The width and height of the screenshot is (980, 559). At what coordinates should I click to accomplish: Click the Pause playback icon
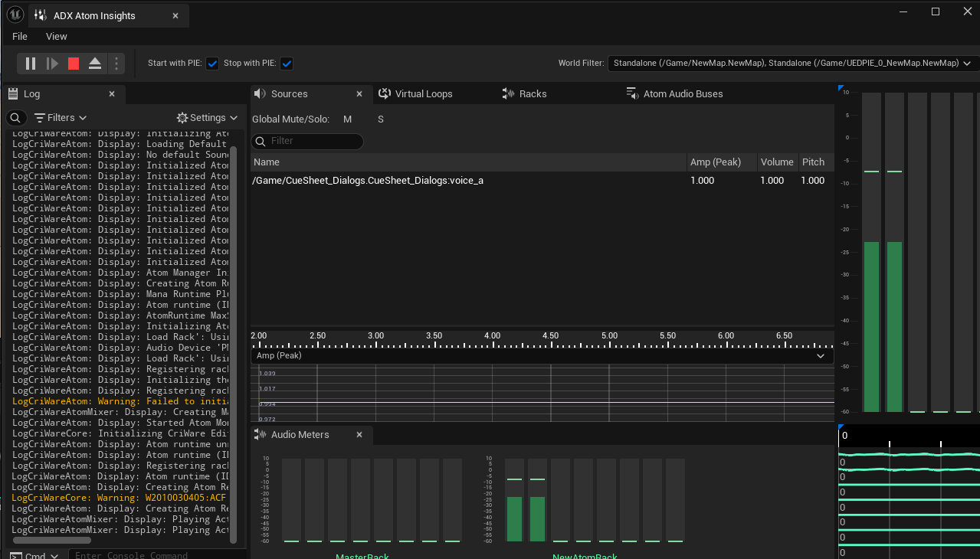[29, 64]
